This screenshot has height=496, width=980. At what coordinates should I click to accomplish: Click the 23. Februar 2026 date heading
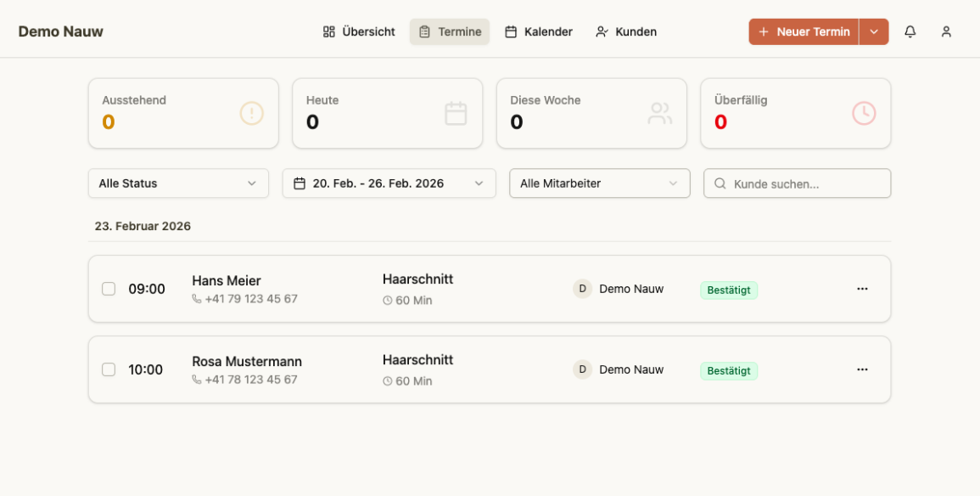tap(143, 227)
